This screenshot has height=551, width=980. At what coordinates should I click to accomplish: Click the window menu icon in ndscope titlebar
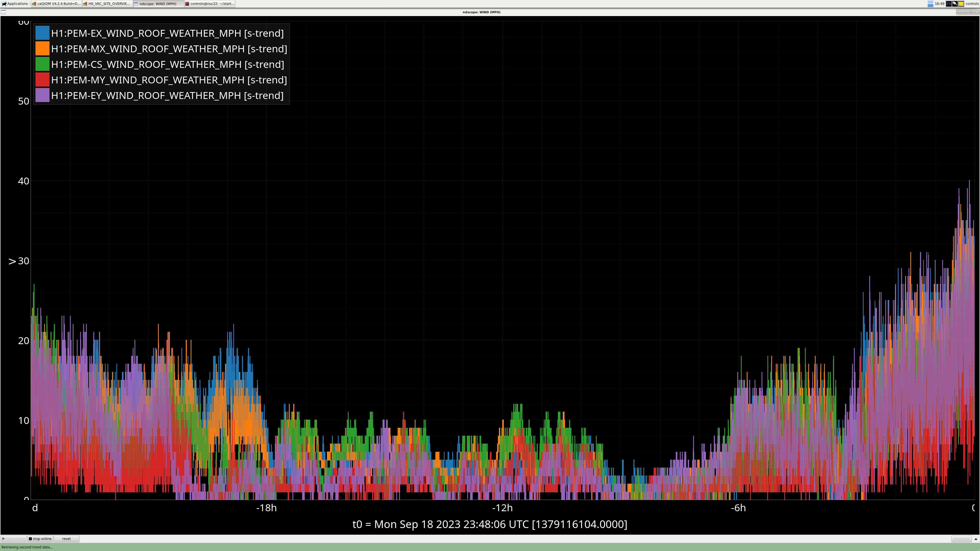click(x=3, y=12)
